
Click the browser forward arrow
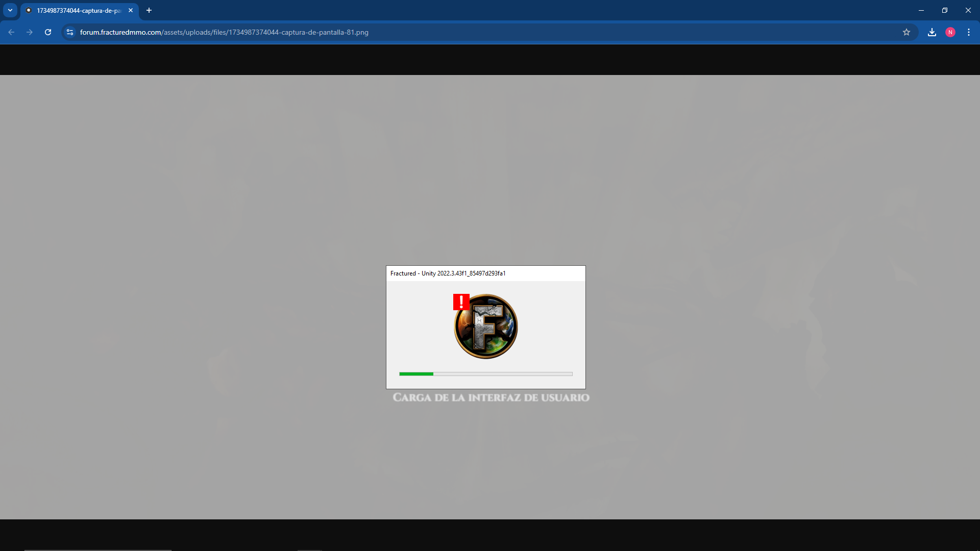tap(30, 32)
